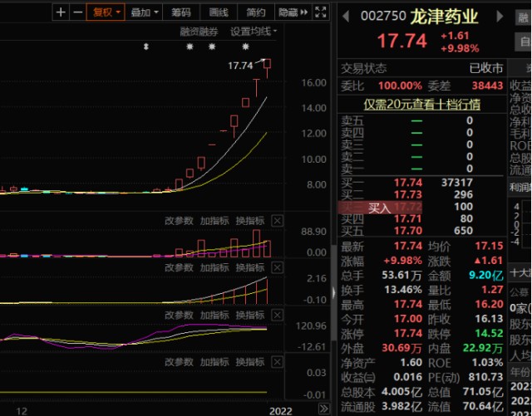532x416 pixels.
Task: Click 换指标 in the volume sub-chart
Action: click(249, 221)
